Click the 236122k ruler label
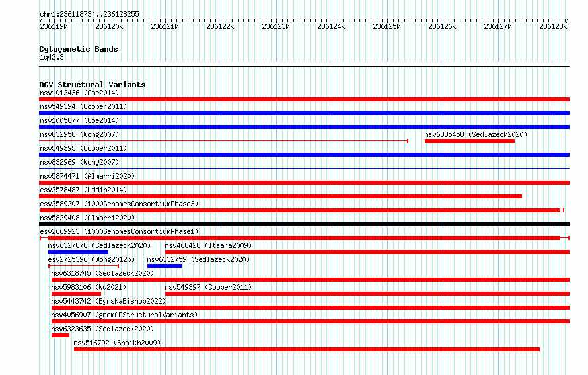588x375 pixels. tap(220, 26)
